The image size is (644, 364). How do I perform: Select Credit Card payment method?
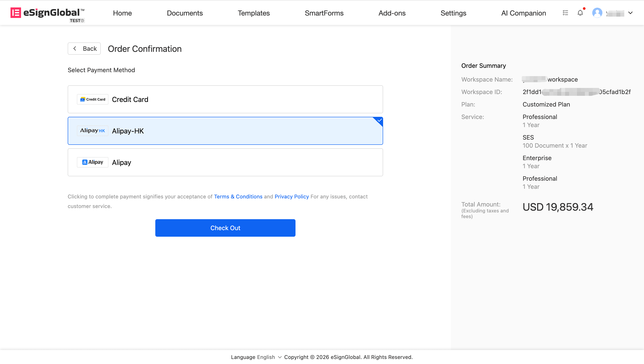click(x=225, y=99)
